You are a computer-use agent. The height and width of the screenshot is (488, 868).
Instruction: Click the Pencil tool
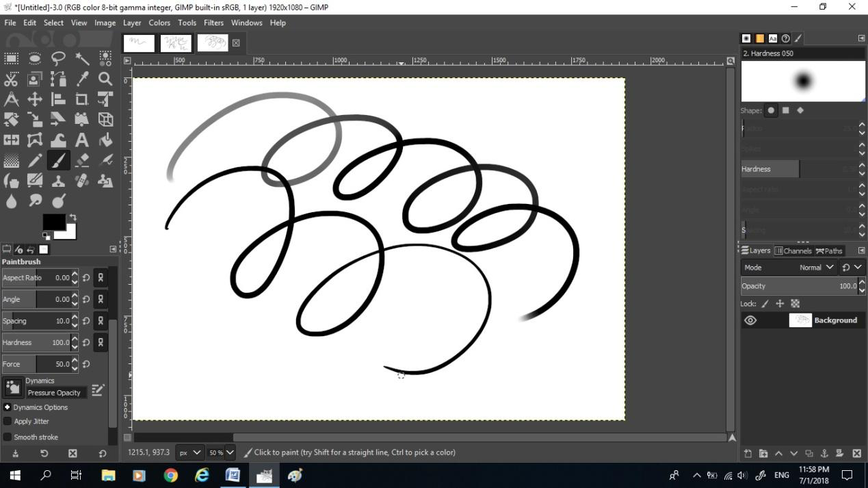click(35, 161)
